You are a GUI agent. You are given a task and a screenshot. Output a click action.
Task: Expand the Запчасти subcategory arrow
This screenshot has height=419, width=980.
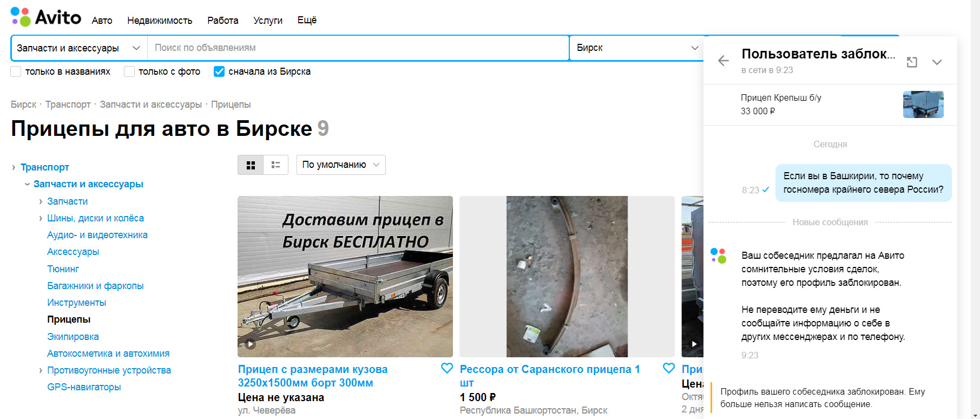[x=41, y=202]
